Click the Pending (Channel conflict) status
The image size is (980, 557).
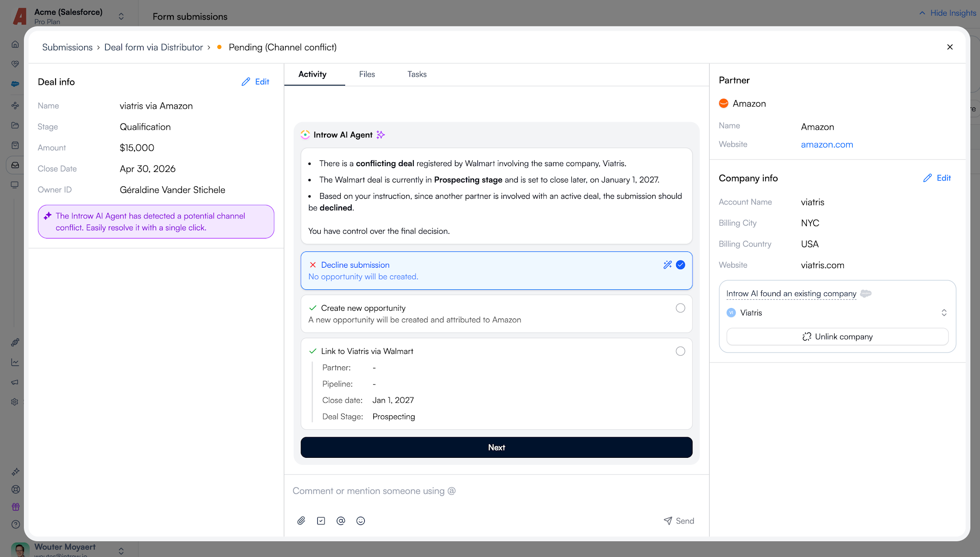pyautogui.click(x=282, y=47)
